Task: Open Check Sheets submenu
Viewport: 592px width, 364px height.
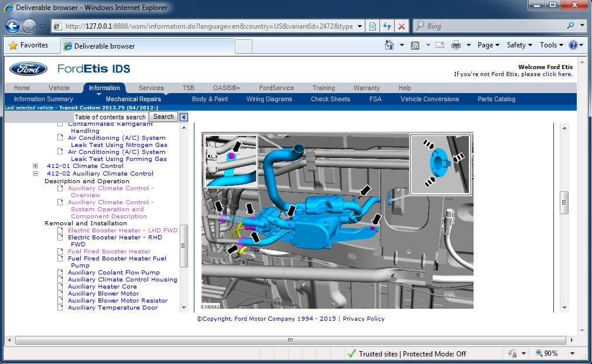Action: (330, 99)
